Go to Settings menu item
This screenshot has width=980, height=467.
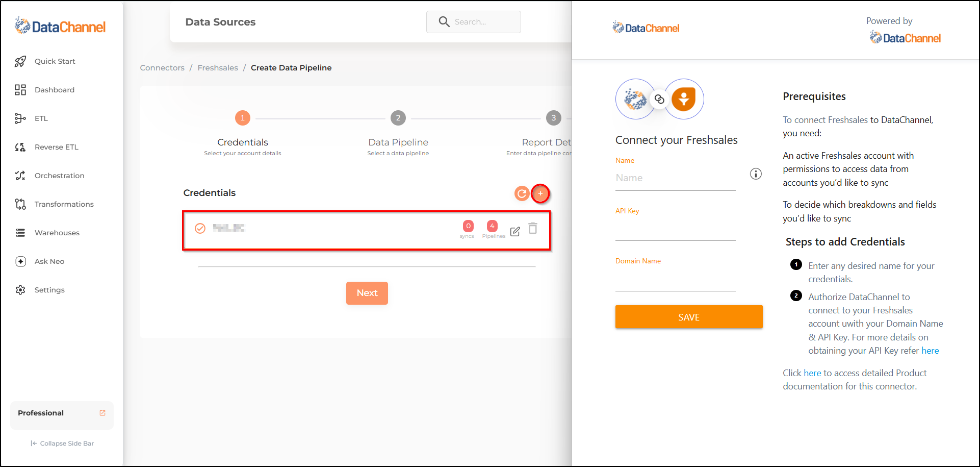[49, 290]
